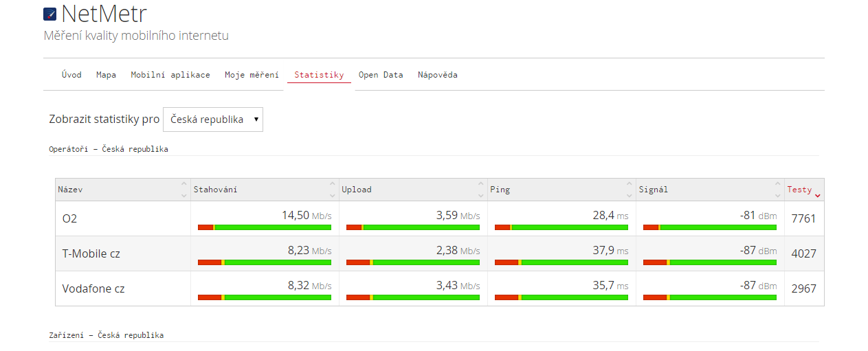Open the Úvod tab
This screenshot has width=868, height=351.
71,75
